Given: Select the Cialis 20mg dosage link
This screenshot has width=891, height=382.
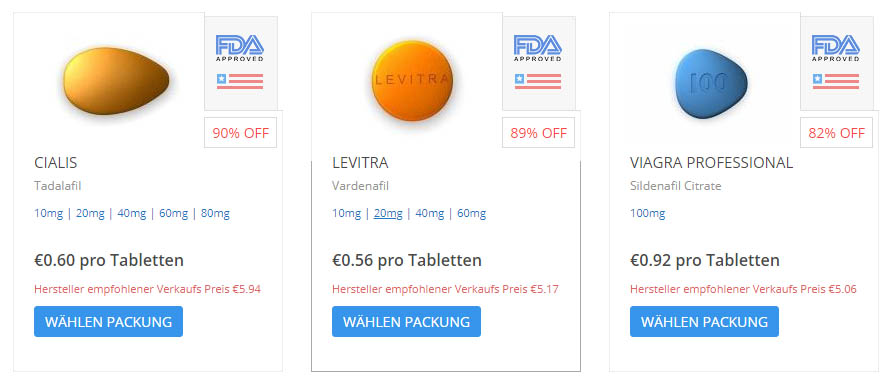Looking at the screenshot, I should (90, 214).
